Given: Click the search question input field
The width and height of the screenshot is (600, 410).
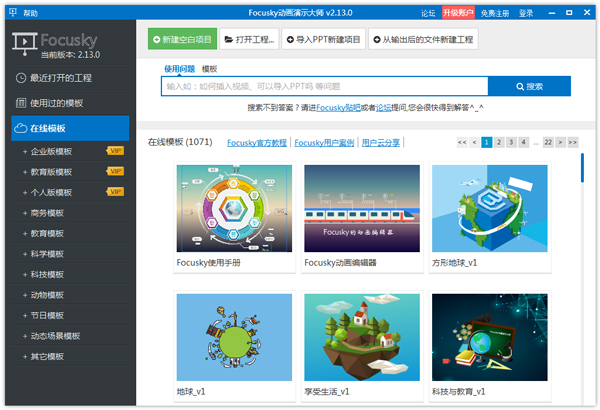Looking at the screenshot, I should [324, 87].
